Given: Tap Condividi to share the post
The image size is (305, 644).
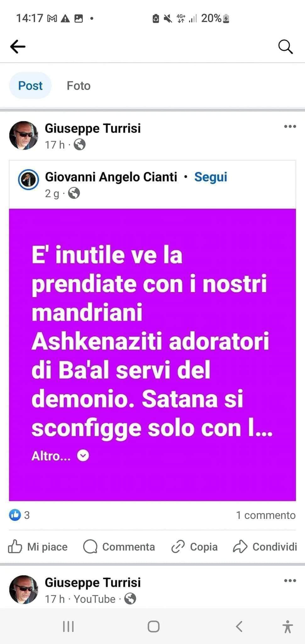Looking at the screenshot, I should tap(265, 547).
